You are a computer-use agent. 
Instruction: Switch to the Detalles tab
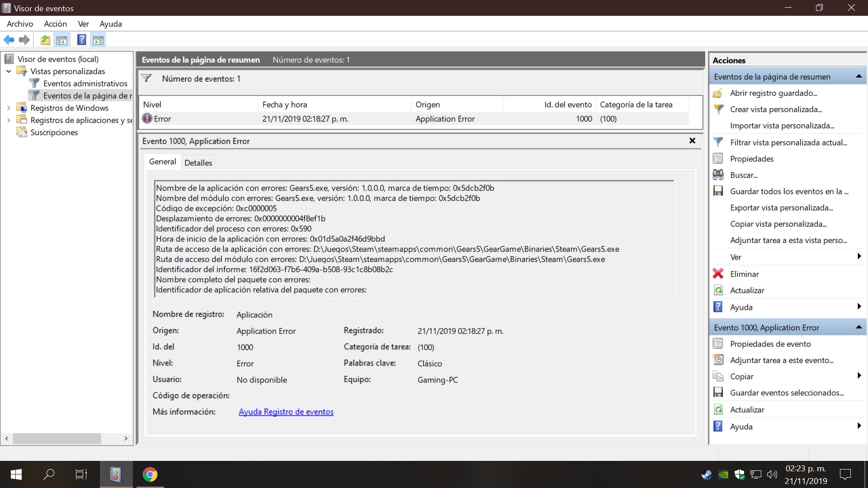click(198, 163)
